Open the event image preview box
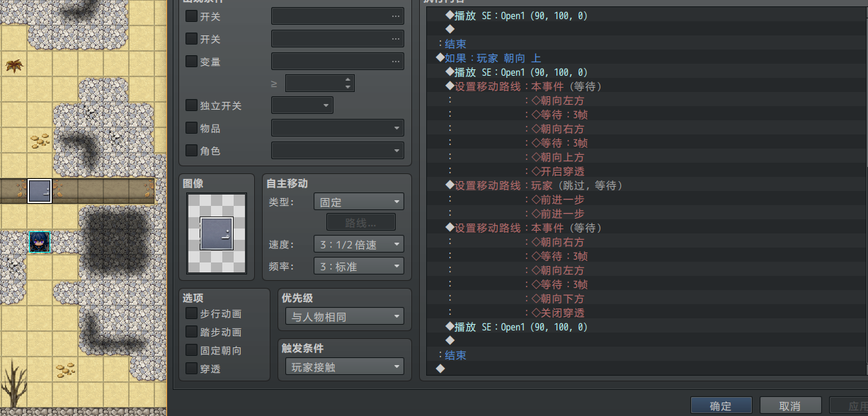868x416 pixels. pyautogui.click(x=217, y=234)
